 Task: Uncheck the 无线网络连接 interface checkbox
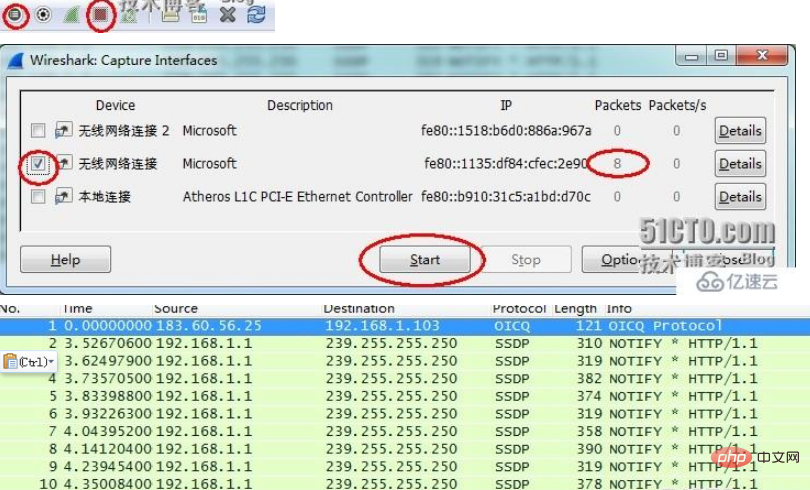pyautogui.click(x=38, y=164)
